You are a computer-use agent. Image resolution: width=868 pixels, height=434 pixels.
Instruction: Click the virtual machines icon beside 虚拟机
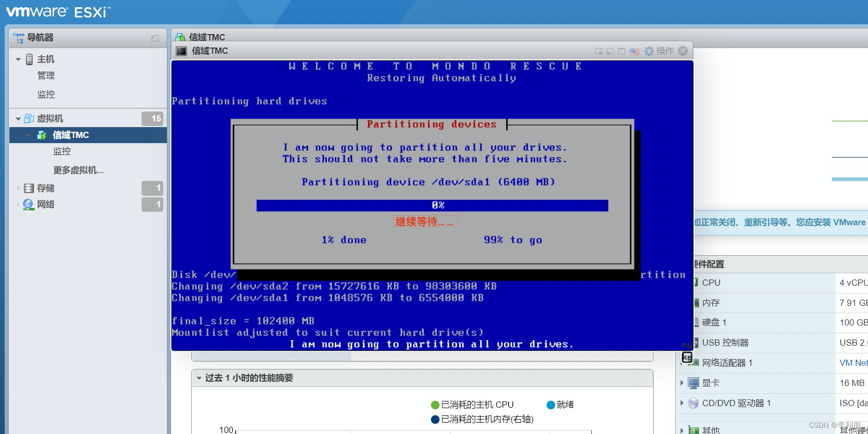click(x=29, y=119)
